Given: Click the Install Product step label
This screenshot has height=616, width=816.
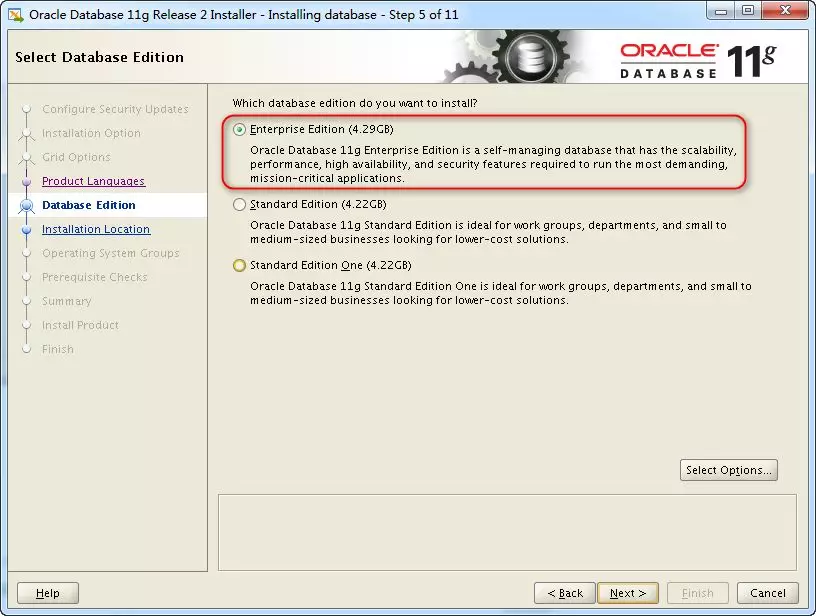Looking at the screenshot, I should point(80,325).
